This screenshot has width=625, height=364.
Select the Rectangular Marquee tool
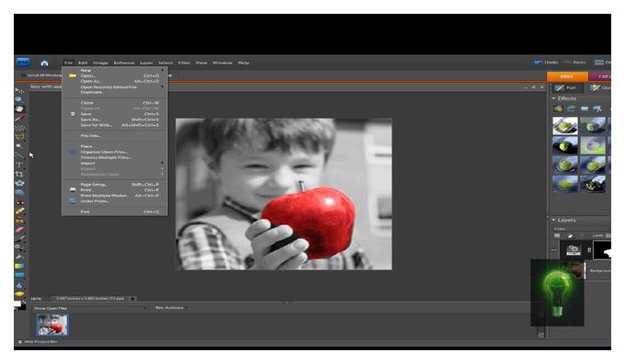18,128
